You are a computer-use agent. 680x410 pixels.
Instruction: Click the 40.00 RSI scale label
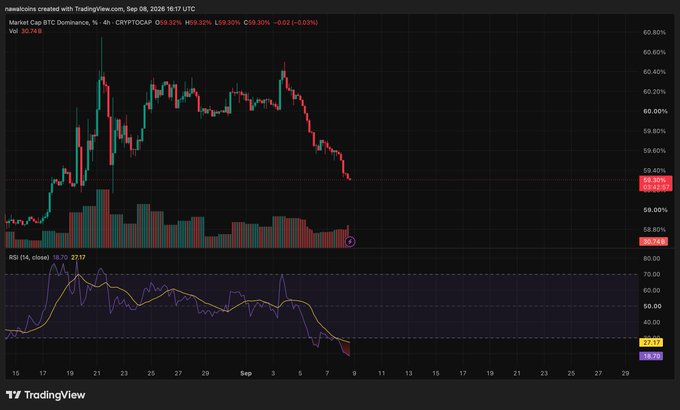point(652,322)
